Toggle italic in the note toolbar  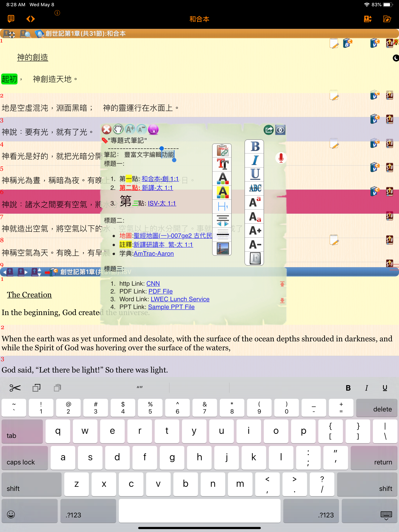[x=255, y=160]
